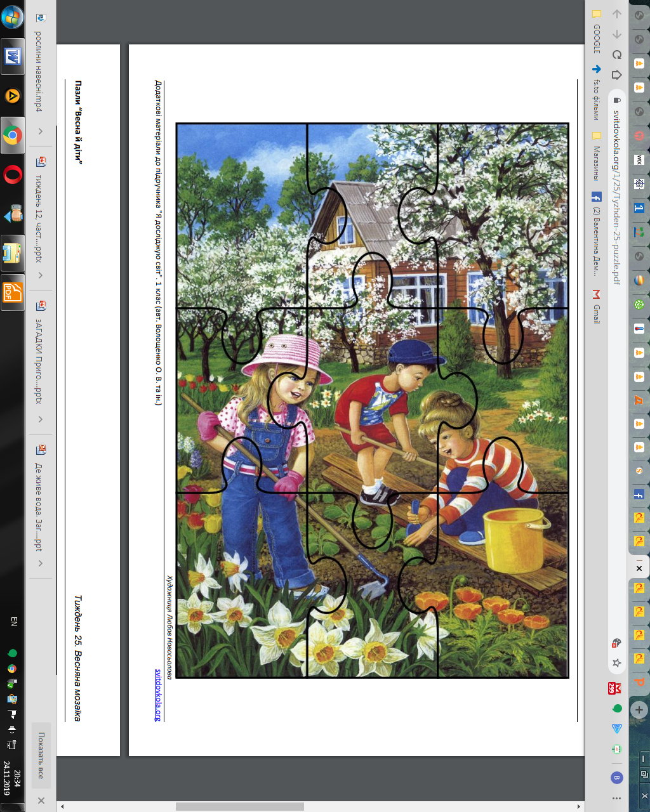Open Microsoft Word from the taskbar

tap(13, 57)
